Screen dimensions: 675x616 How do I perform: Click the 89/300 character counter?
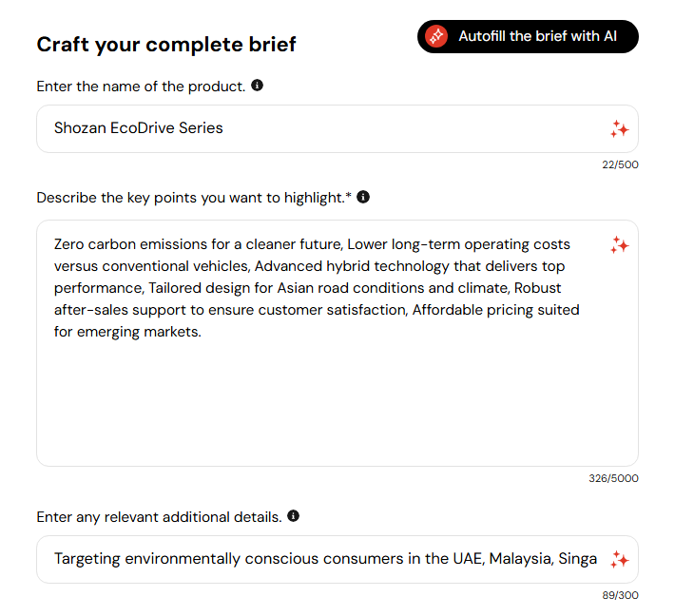tap(620, 595)
